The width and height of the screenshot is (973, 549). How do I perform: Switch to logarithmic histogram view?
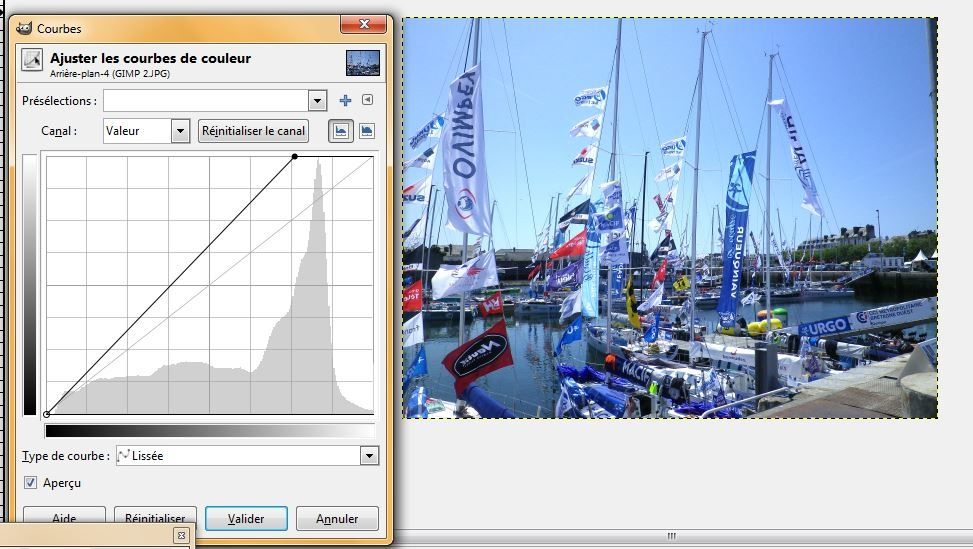click(367, 131)
